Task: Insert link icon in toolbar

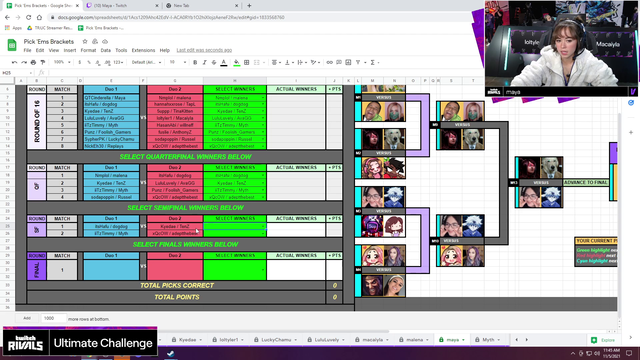Action: pyautogui.click(x=329, y=62)
